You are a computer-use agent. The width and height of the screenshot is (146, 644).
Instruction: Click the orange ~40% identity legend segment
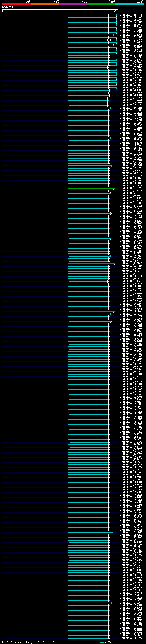(x=45, y=4)
